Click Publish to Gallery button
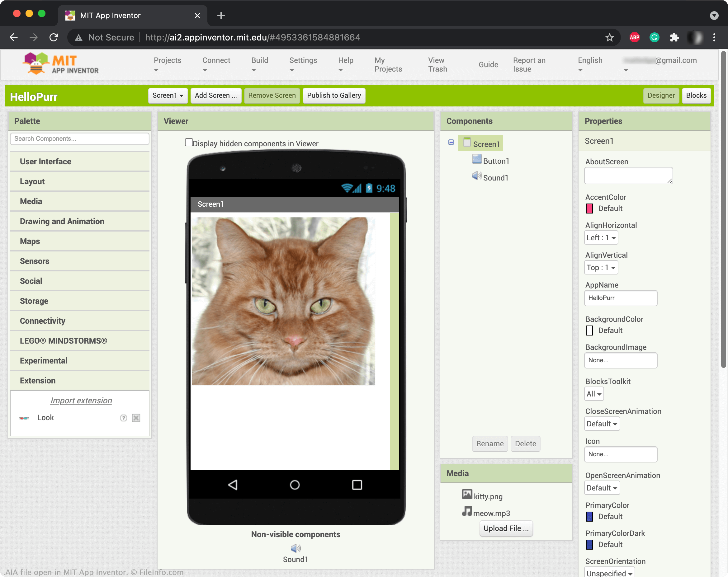728x577 pixels. coord(334,95)
